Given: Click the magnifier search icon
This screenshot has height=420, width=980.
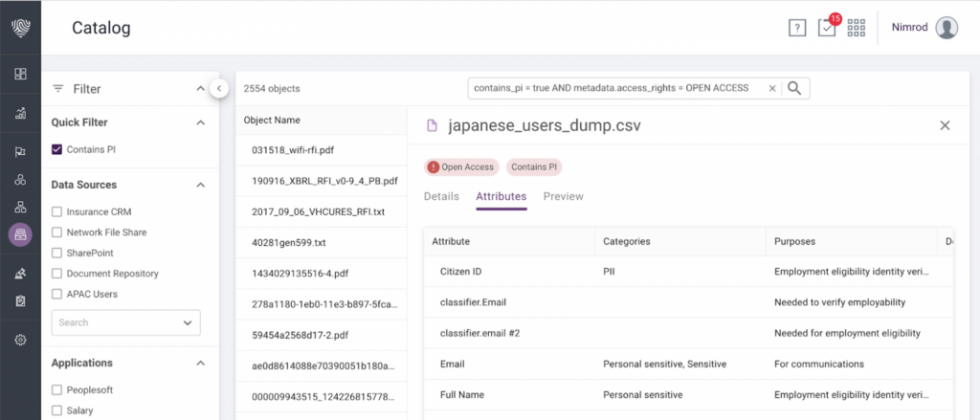Looking at the screenshot, I should 794,88.
